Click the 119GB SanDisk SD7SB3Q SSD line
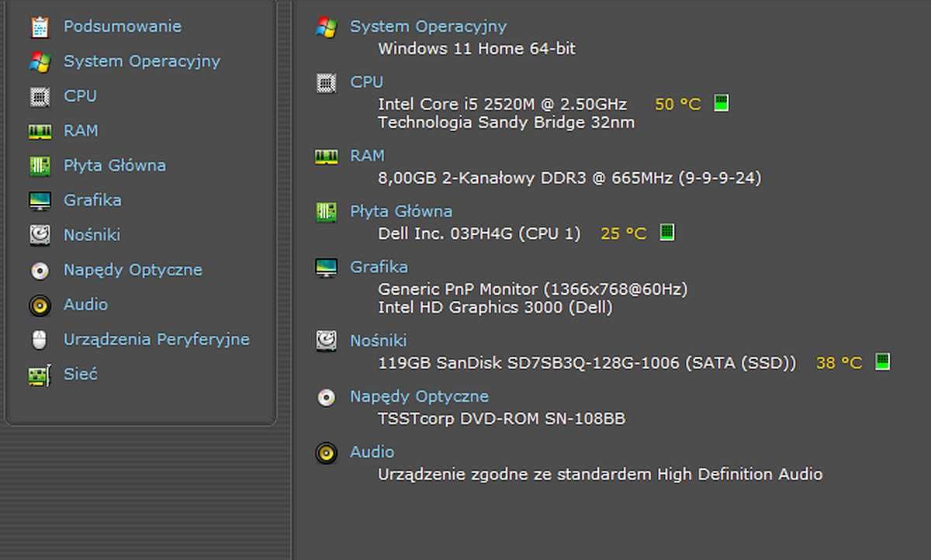Screen dimensions: 931x560 587,363
